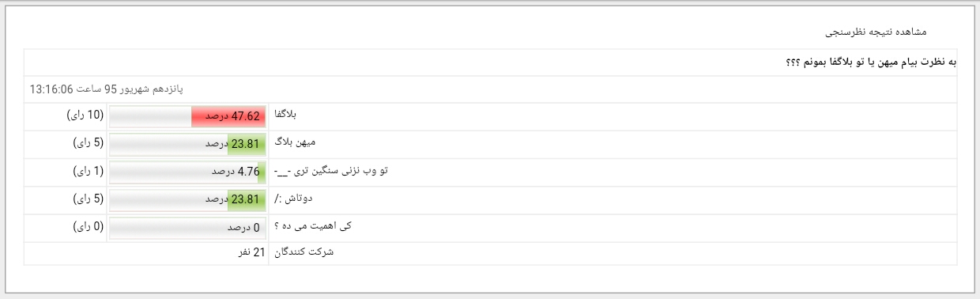Click the poll question به نظرت بیام میهن
Viewport: 980px width, 299px height.
pyautogui.click(x=870, y=62)
